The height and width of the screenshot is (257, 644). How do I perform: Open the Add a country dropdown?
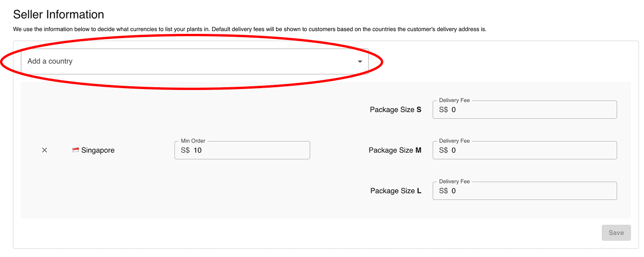(195, 61)
